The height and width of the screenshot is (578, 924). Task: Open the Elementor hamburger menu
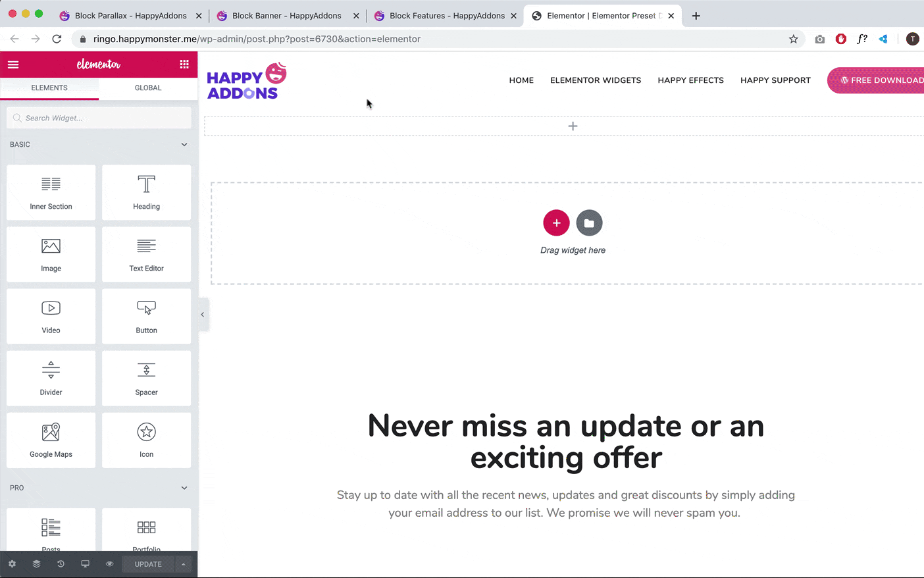coord(13,65)
